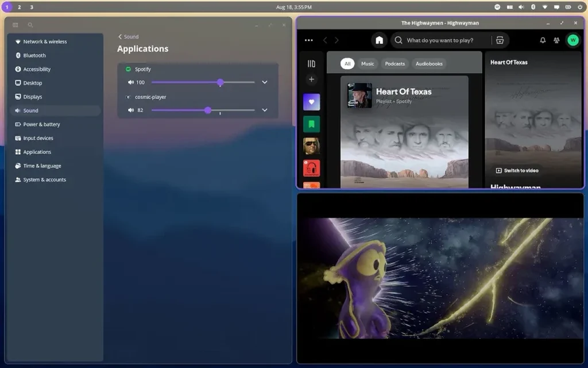Viewport: 588px width, 368px height.
Task: Open Wi-Fi network applet in top panel
Action: coord(545,7)
